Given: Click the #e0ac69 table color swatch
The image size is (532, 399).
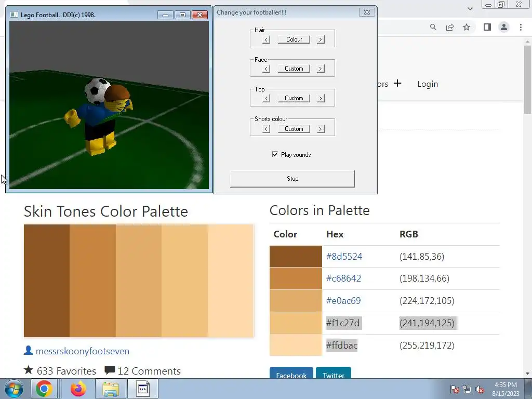Looking at the screenshot, I should click(296, 301).
